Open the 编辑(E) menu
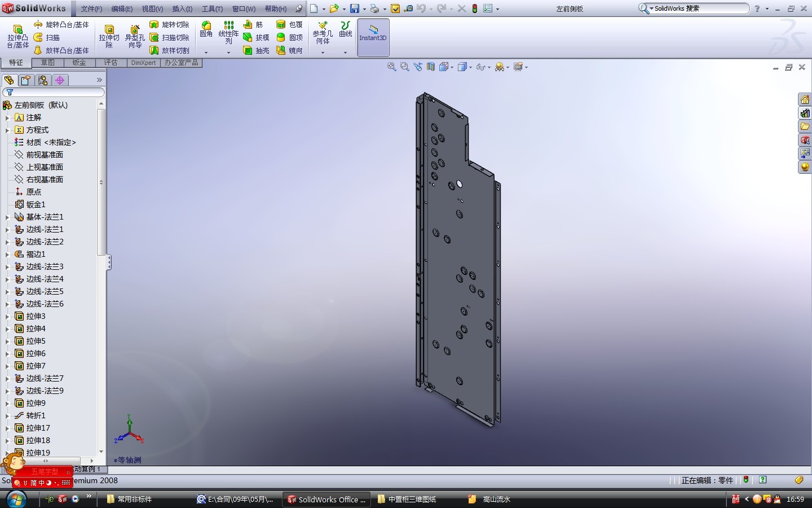 coord(122,8)
